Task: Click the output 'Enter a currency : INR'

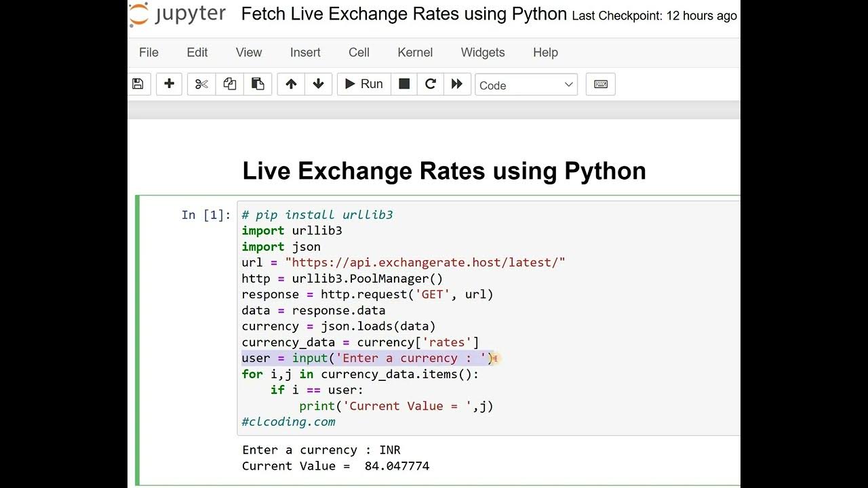Action: 321,450
